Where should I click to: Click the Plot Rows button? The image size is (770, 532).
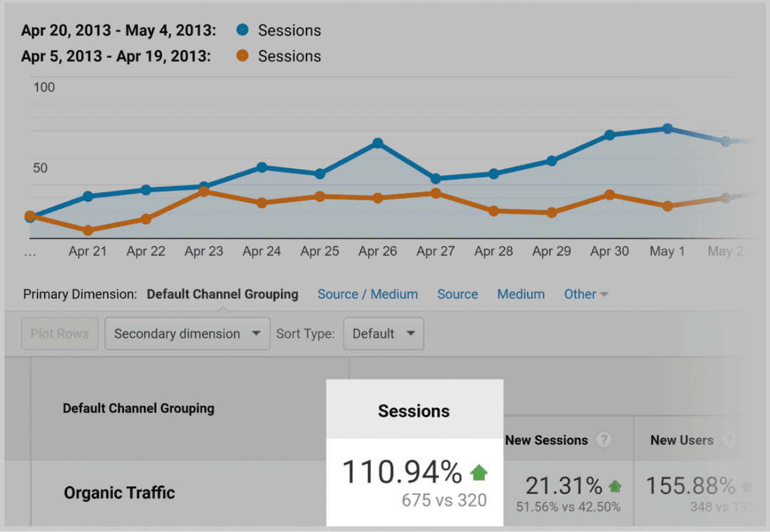pos(59,333)
